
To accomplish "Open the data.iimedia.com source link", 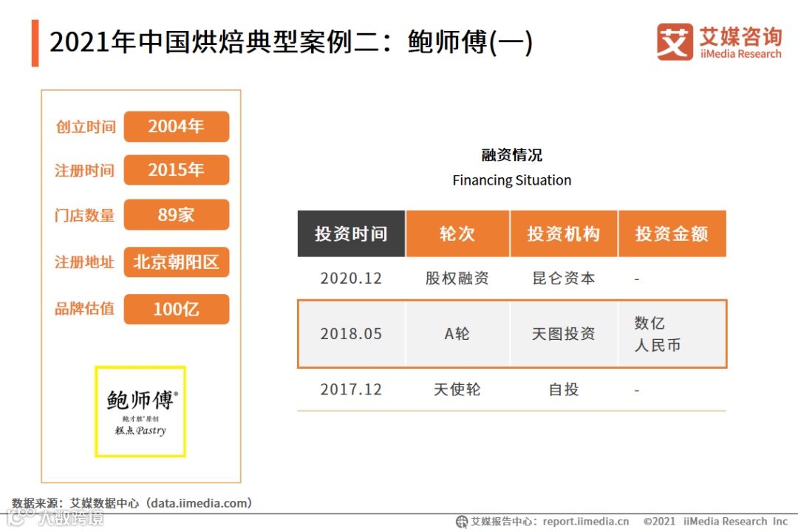I will 199,503.
